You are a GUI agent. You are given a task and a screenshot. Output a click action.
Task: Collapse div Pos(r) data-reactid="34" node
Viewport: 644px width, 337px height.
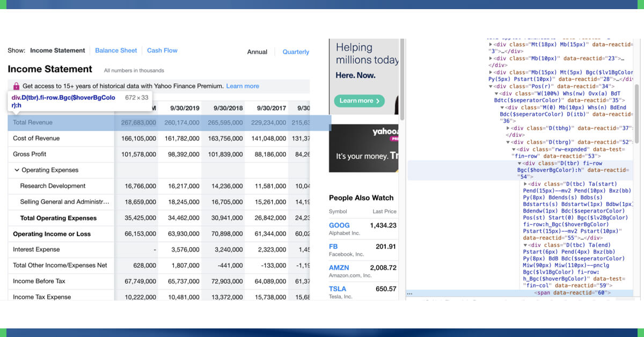[491, 86]
